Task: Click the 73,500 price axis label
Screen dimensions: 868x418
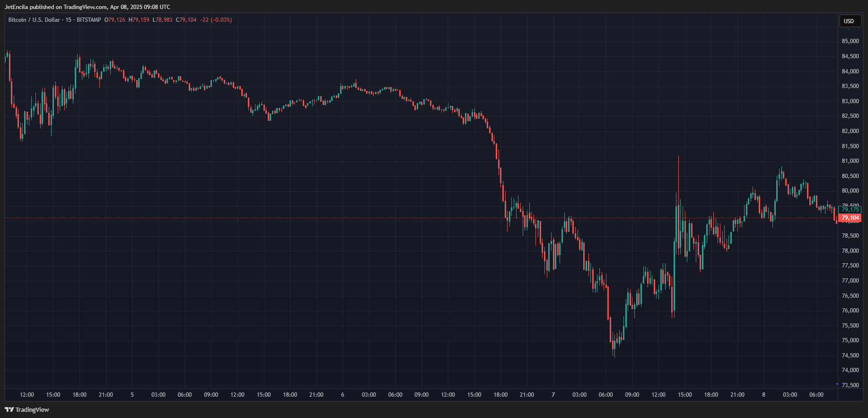Action: (x=850, y=385)
